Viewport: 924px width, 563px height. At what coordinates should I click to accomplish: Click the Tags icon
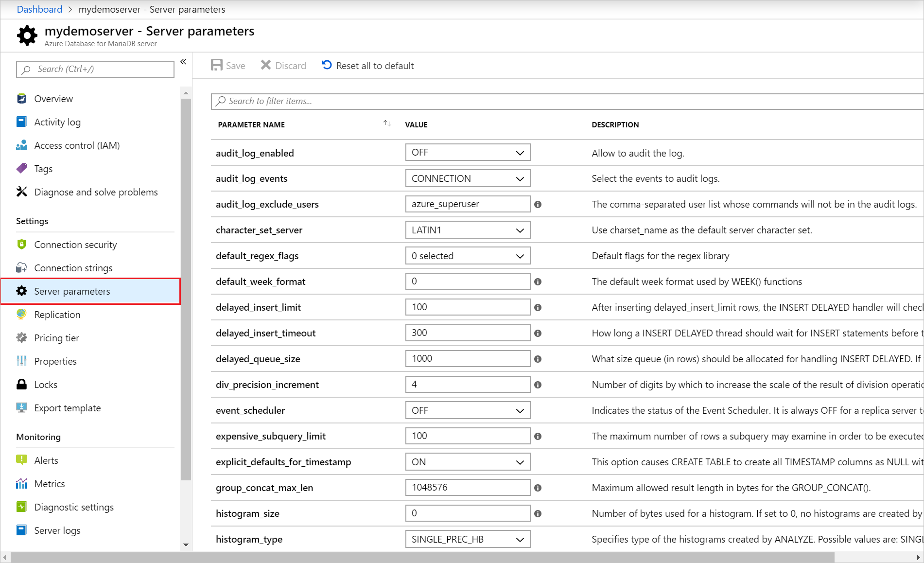21,169
